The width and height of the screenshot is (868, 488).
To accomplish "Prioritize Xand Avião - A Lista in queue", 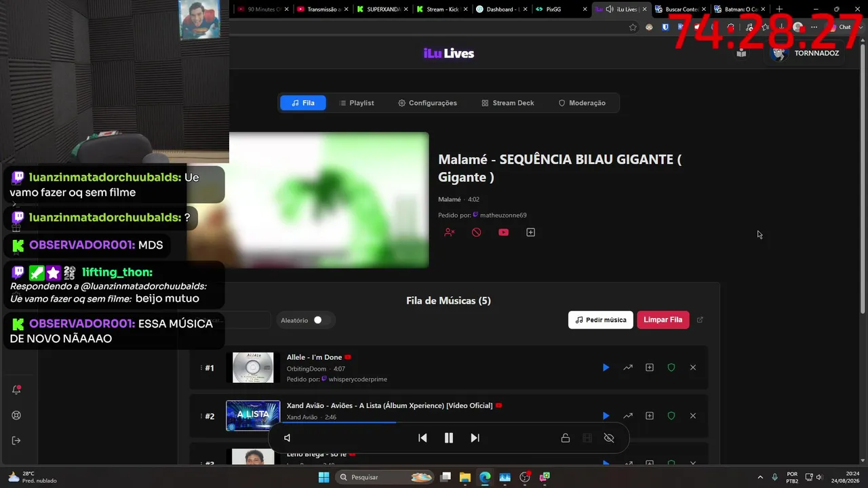I will pyautogui.click(x=628, y=415).
